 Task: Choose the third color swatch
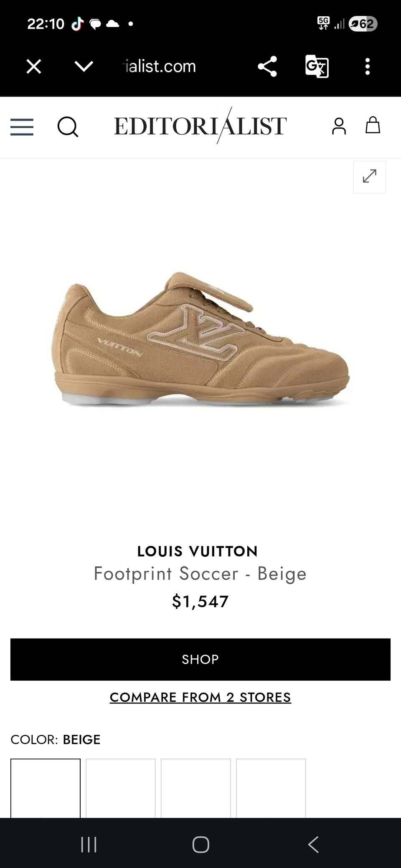[196, 788]
